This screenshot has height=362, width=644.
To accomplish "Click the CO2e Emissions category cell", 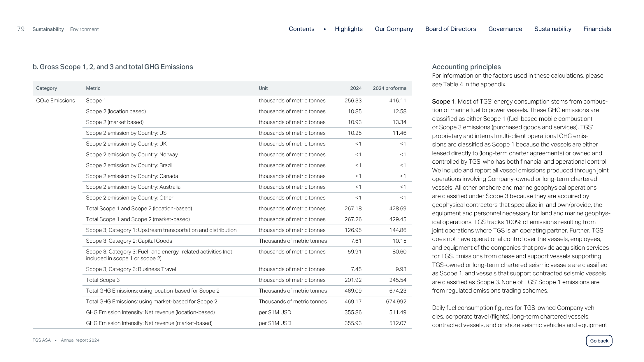I will point(55,101).
